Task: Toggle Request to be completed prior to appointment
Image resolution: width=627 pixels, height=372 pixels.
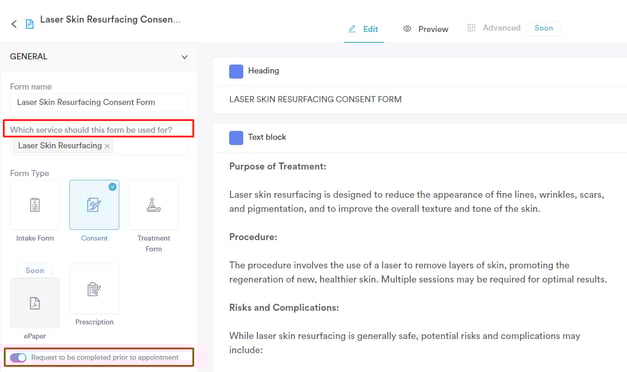Action: click(18, 357)
